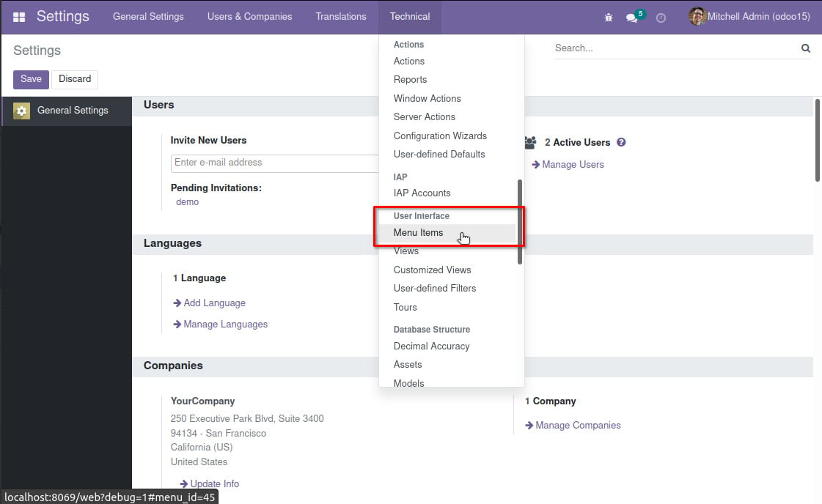
Task: Open Users & Companies menu
Action: (249, 17)
